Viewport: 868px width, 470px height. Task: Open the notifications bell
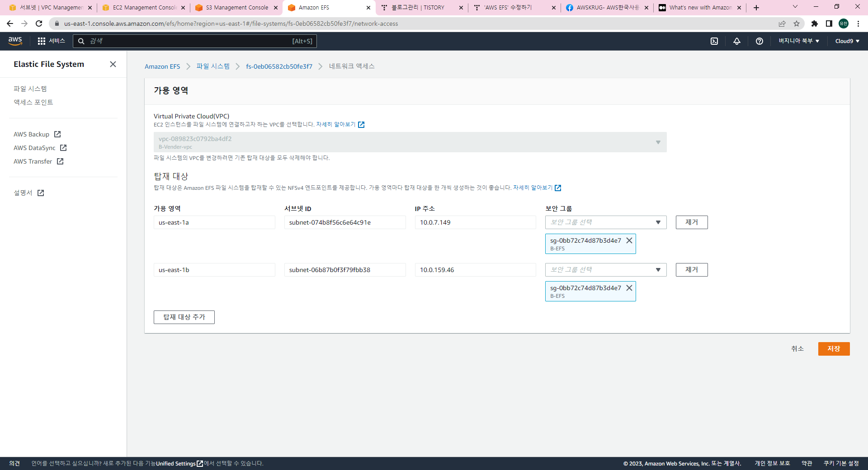[x=737, y=41]
